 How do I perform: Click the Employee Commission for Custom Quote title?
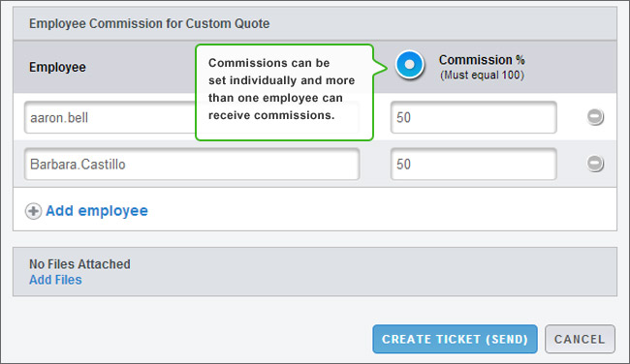pos(149,23)
